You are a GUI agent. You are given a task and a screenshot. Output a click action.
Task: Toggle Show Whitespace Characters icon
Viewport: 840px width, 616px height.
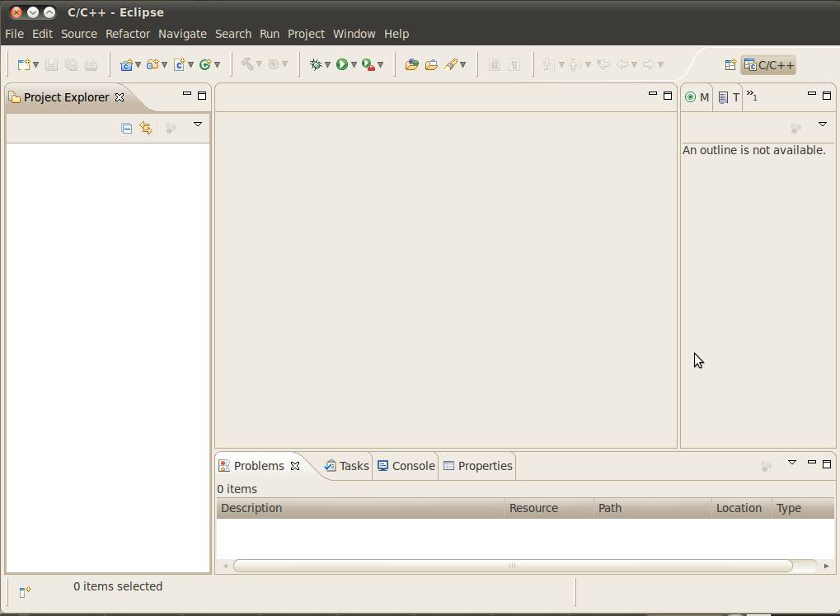pyautogui.click(x=514, y=65)
